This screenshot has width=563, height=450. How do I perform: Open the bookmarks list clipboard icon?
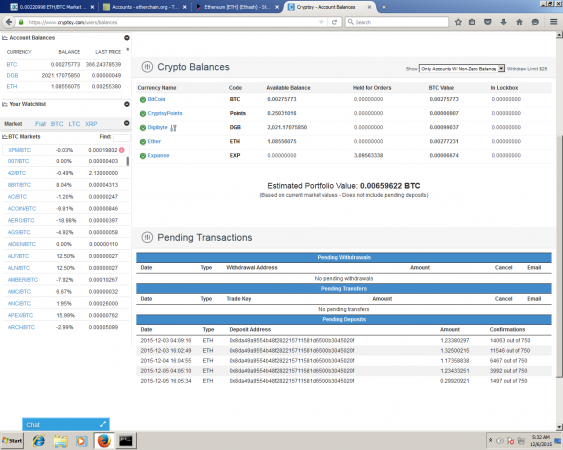click(x=472, y=22)
